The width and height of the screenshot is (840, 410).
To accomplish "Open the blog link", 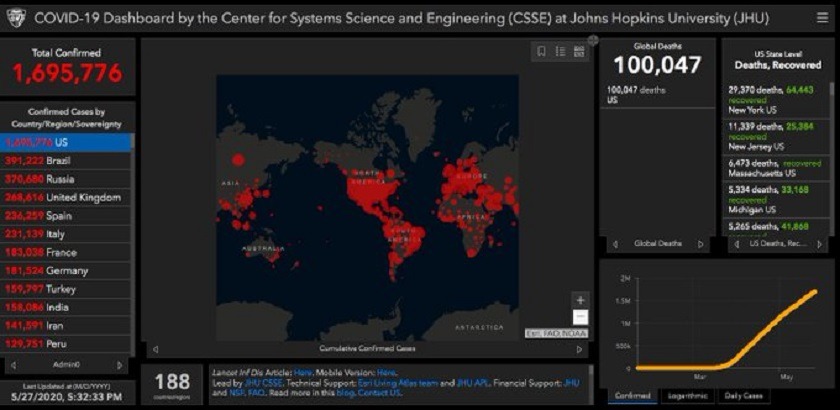I will coord(344,393).
